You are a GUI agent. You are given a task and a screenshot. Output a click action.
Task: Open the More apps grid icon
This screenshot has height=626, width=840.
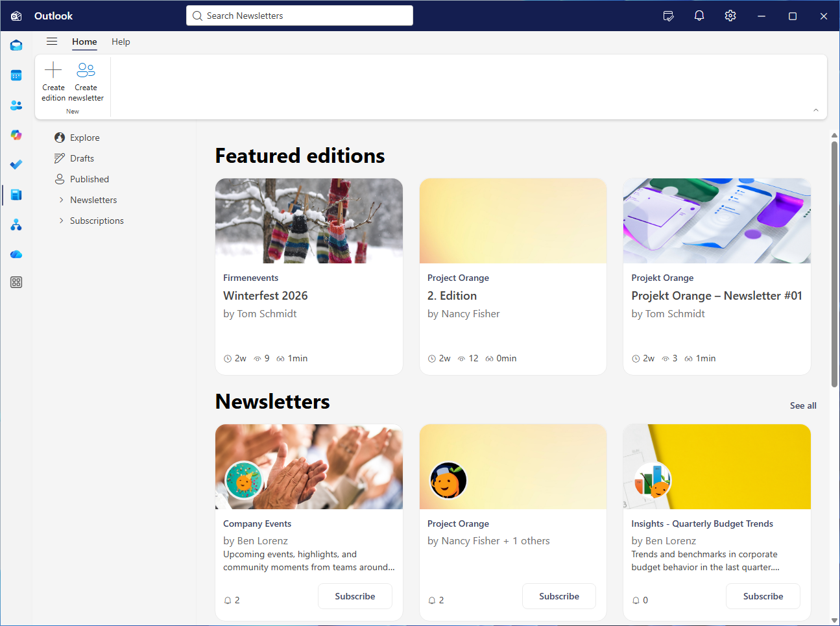coord(16,282)
